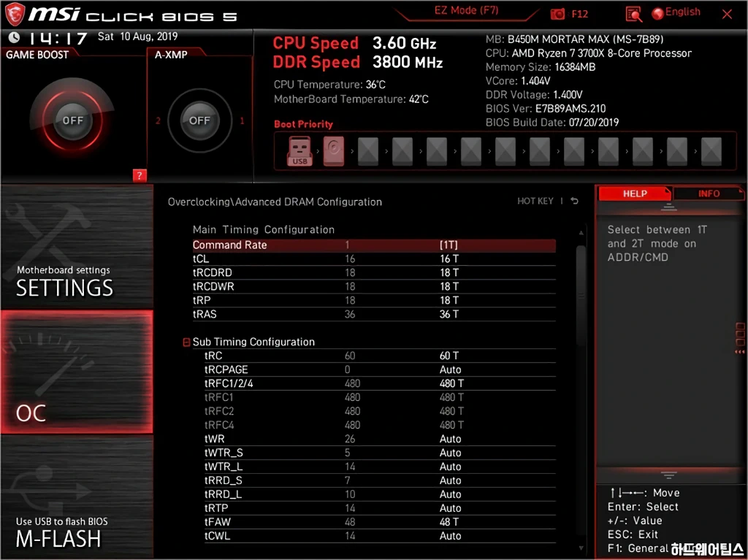Open the tWTR_L Auto value

(450, 467)
